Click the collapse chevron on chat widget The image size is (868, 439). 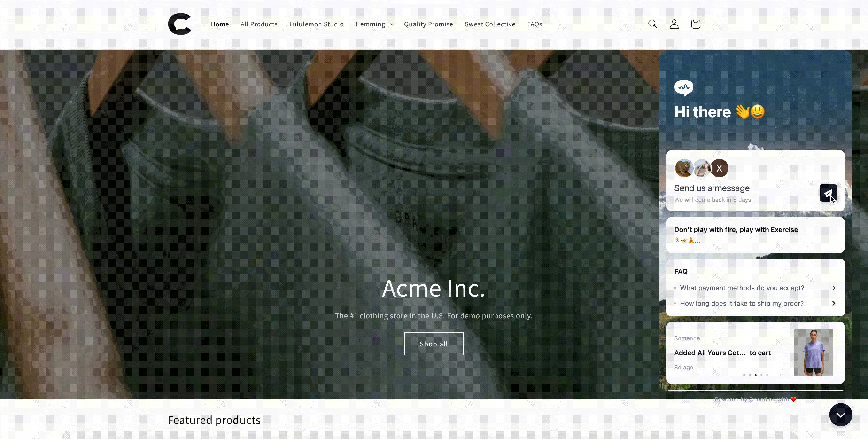tap(841, 415)
